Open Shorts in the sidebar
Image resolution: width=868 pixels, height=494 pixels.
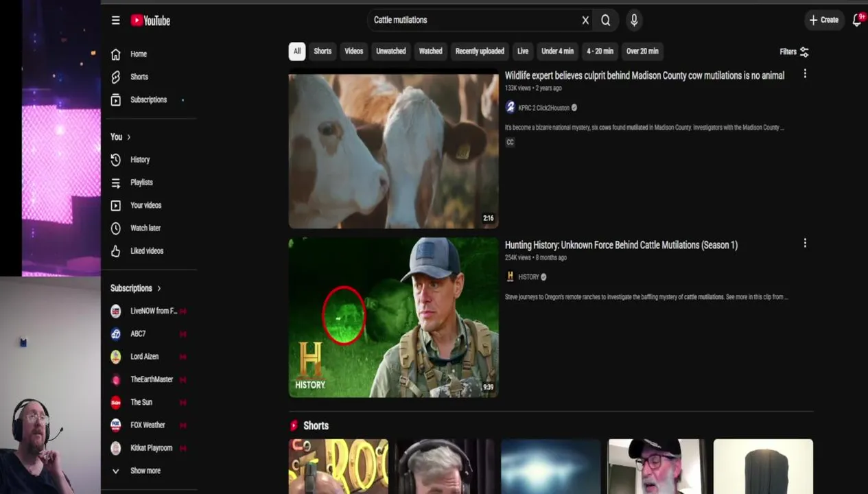pos(138,77)
